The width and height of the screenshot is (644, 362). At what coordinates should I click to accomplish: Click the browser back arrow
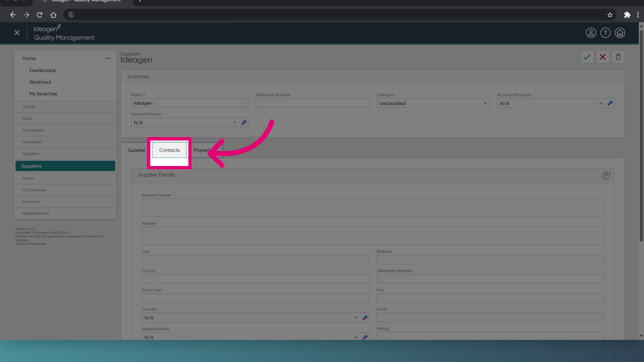pyautogui.click(x=13, y=15)
